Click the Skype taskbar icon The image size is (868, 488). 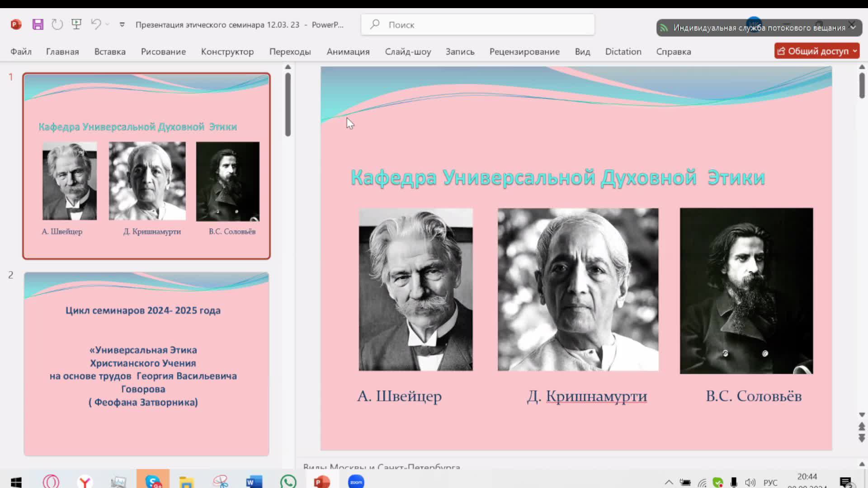pos(153,482)
